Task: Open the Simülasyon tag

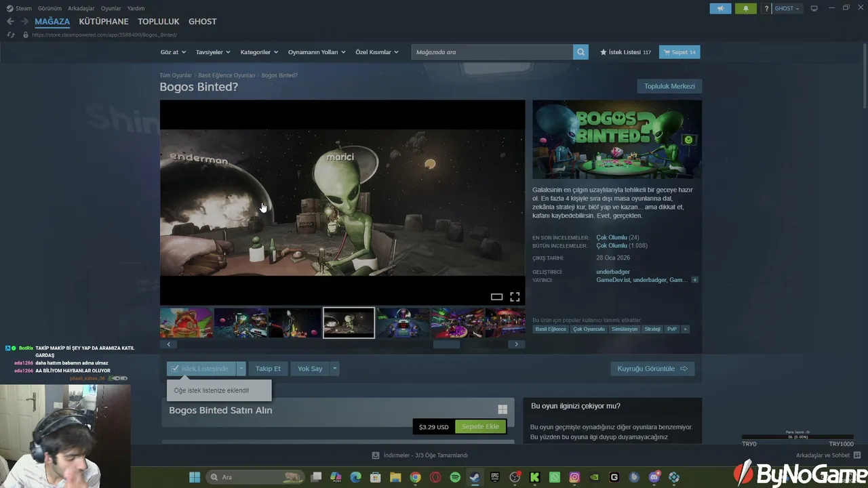Action: (625, 329)
